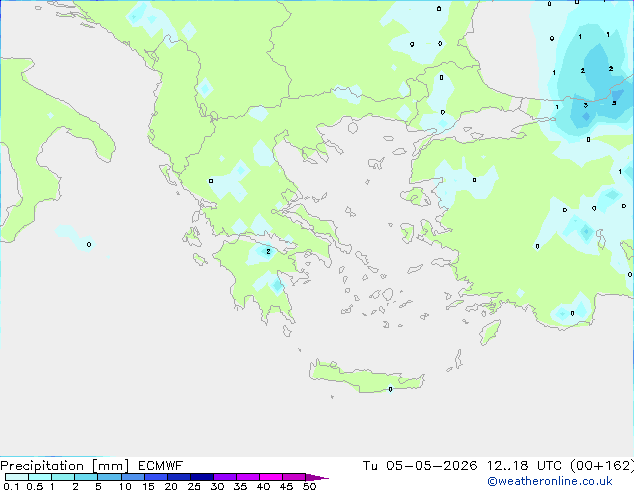Click the '12..18 UTC' time range text
Screen dimensions: 634x490
[x=524, y=466]
